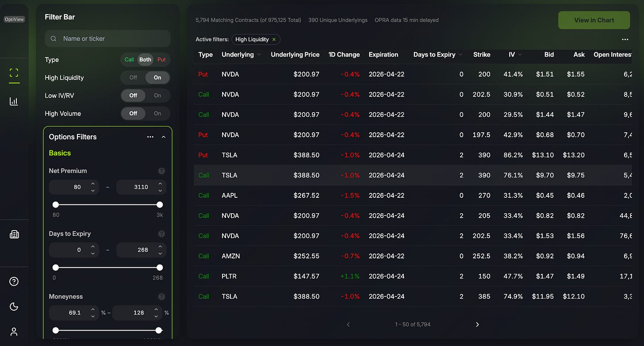644x346 pixels.
Task: Sort by Ask column header
Action: (579, 54)
